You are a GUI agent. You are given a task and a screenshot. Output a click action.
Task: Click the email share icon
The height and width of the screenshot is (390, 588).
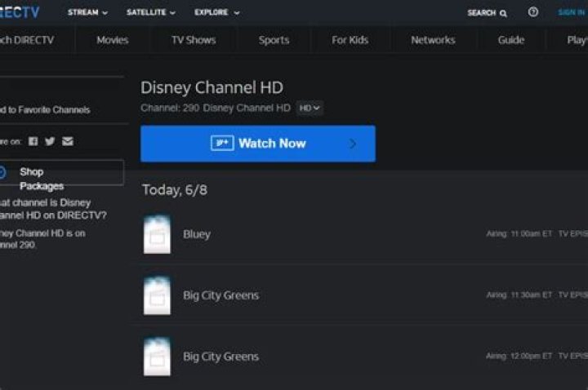click(x=68, y=141)
